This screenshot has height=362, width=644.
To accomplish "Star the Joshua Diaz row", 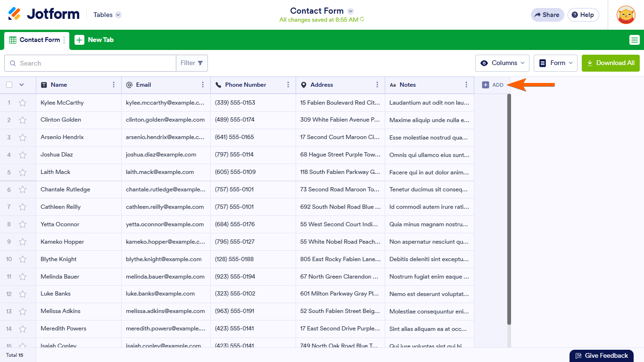I will (x=23, y=155).
